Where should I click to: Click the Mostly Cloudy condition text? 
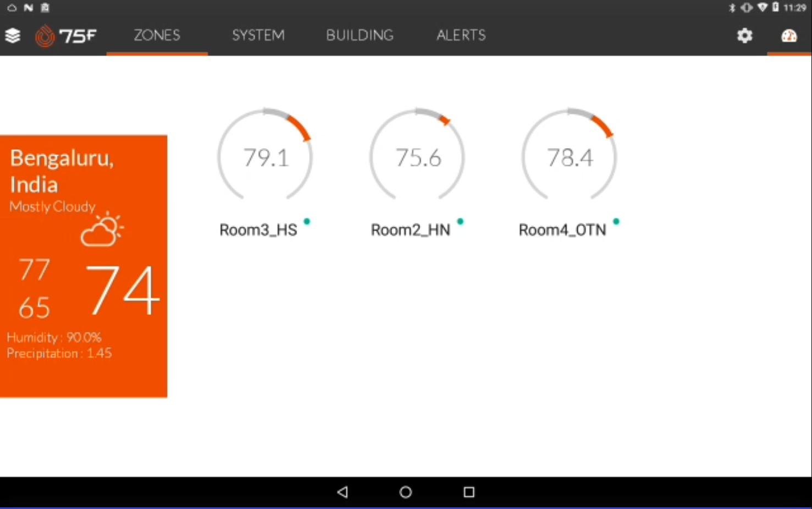53,207
